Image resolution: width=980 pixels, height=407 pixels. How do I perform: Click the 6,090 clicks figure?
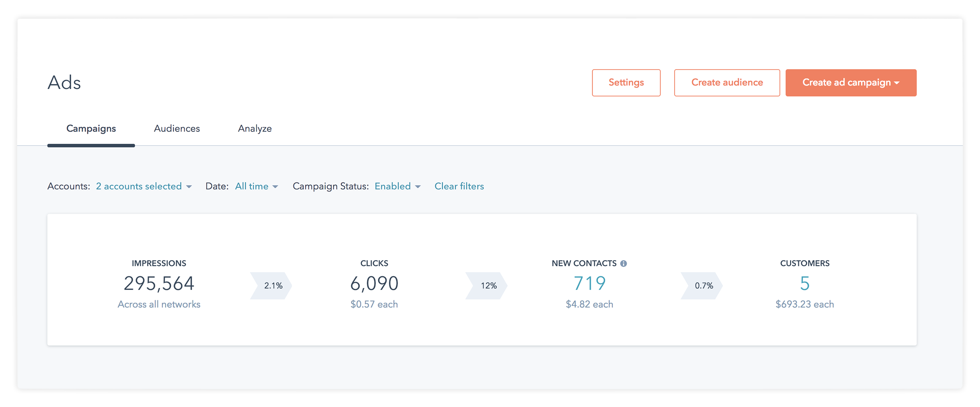(x=374, y=284)
